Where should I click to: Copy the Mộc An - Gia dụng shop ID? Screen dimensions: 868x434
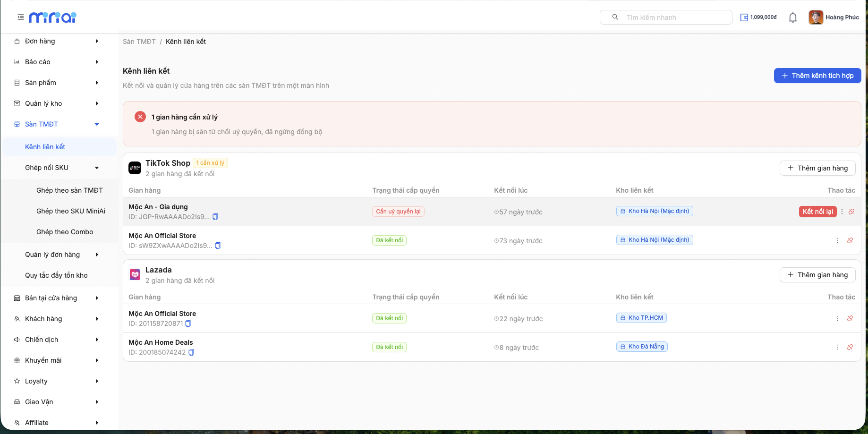tap(215, 217)
